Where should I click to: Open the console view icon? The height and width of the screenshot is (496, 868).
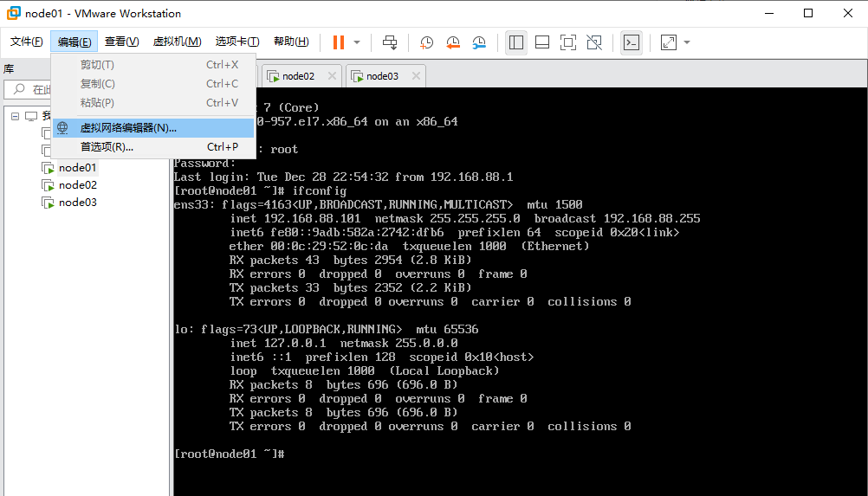(x=632, y=42)
